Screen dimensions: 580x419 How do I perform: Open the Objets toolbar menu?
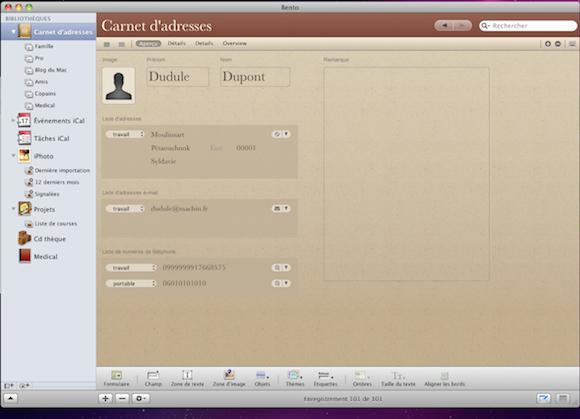[262, 378]
